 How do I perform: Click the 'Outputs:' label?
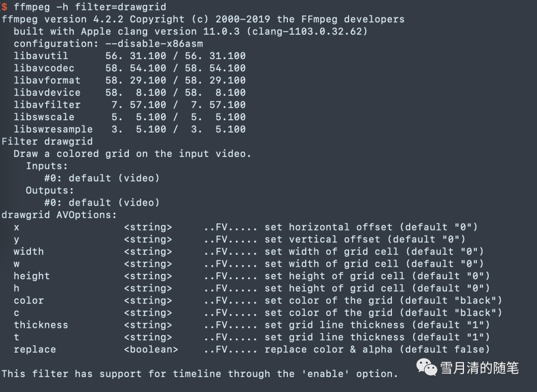(50, 190)
